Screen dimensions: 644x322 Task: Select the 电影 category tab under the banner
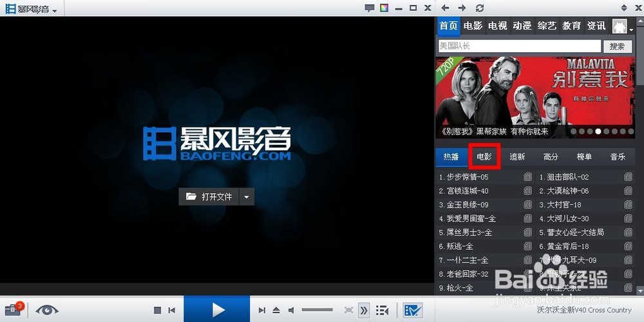click(484, 156)
